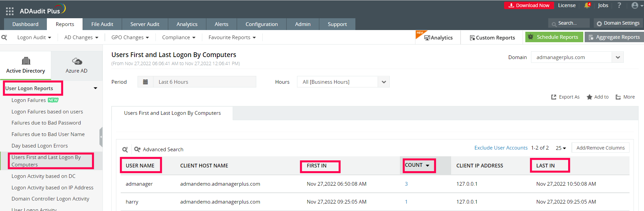Click the table quick search icon
Viewport: 644px width, 211px height.
125,150
